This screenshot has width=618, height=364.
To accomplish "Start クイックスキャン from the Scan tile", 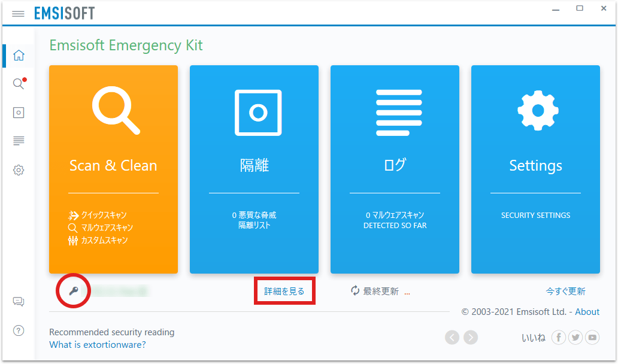I will tap(103, 215).
